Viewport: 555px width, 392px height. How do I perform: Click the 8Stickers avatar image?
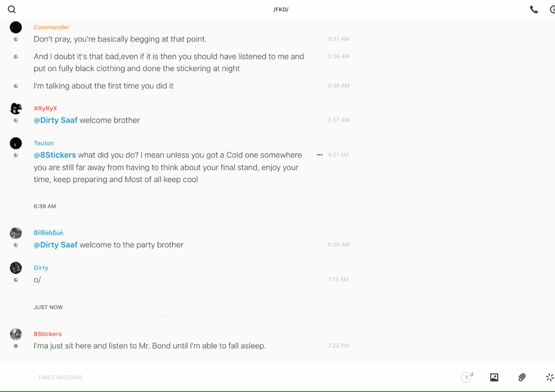coord(16,334)
